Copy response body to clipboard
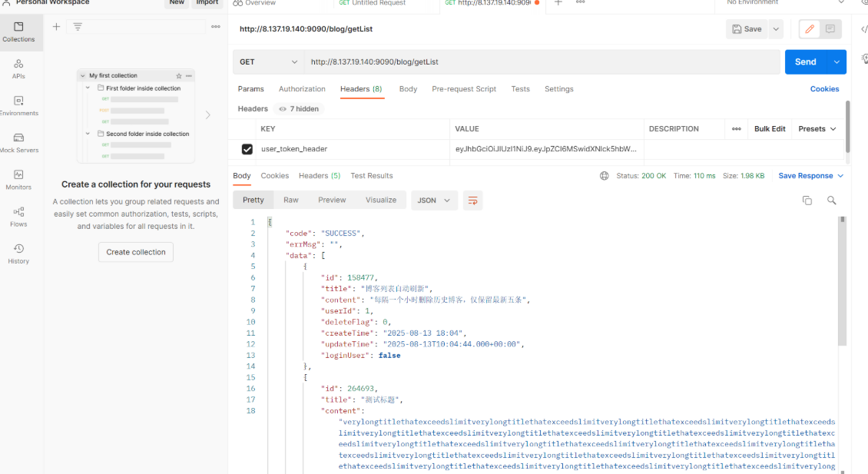The image size is (868, 474). coord(807,201)
